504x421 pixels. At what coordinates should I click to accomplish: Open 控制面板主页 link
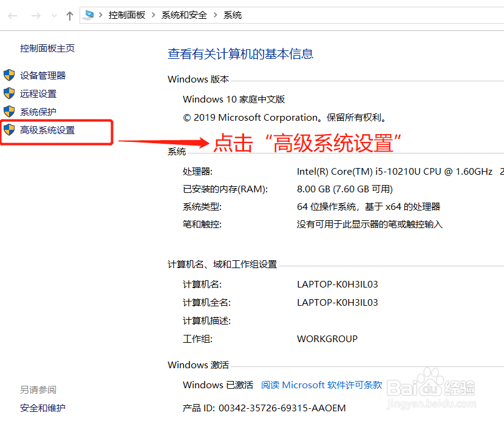[47, 48]
